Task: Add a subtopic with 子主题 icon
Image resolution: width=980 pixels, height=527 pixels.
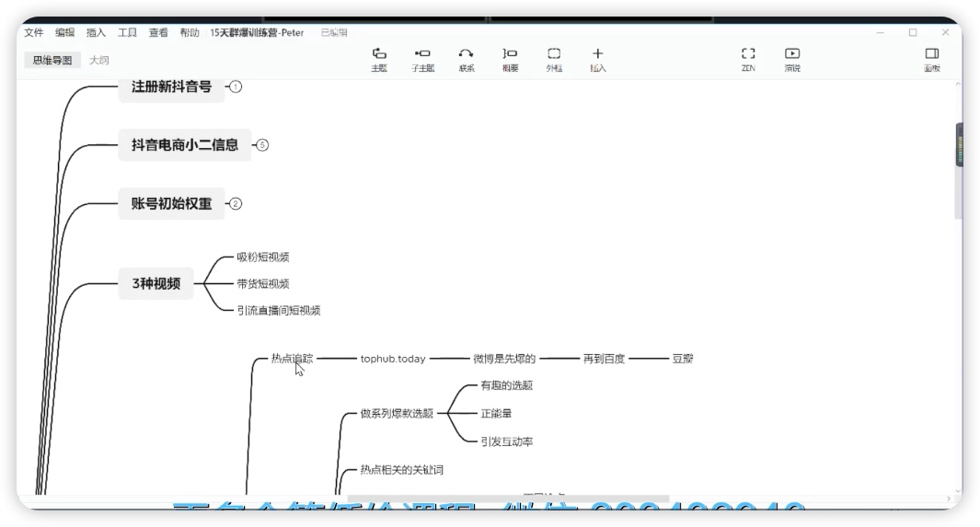Action: (422, 59)
